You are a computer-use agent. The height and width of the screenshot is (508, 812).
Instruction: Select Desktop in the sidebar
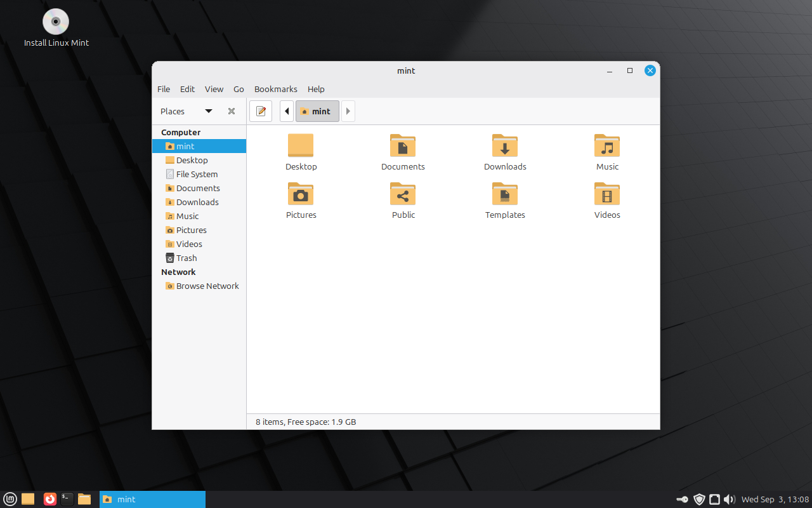click(x=199, y=160)
